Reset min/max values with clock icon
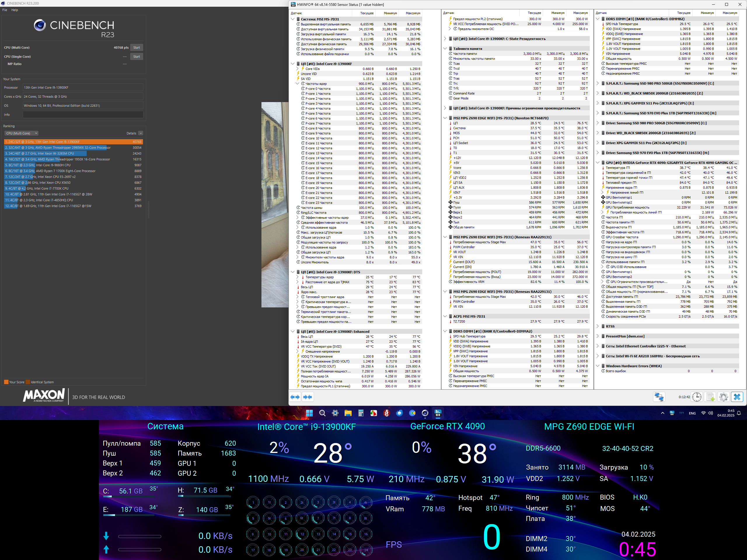 pos(697,397)
